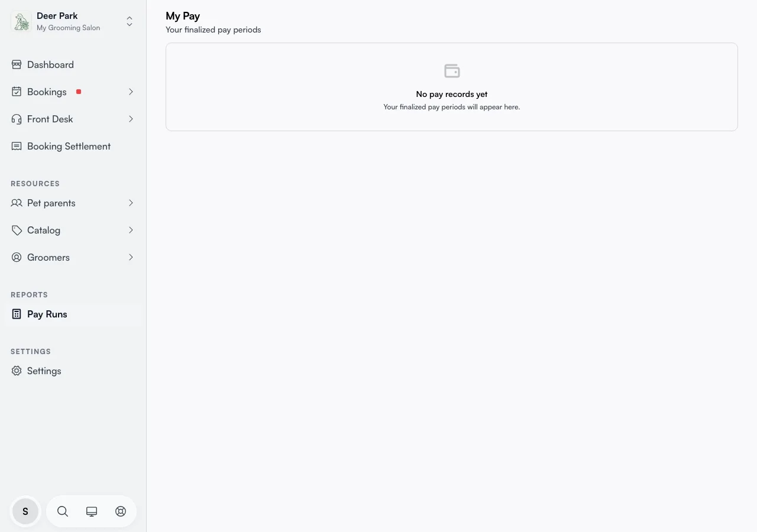Open the lifebuoy help icon

[121, 511]
